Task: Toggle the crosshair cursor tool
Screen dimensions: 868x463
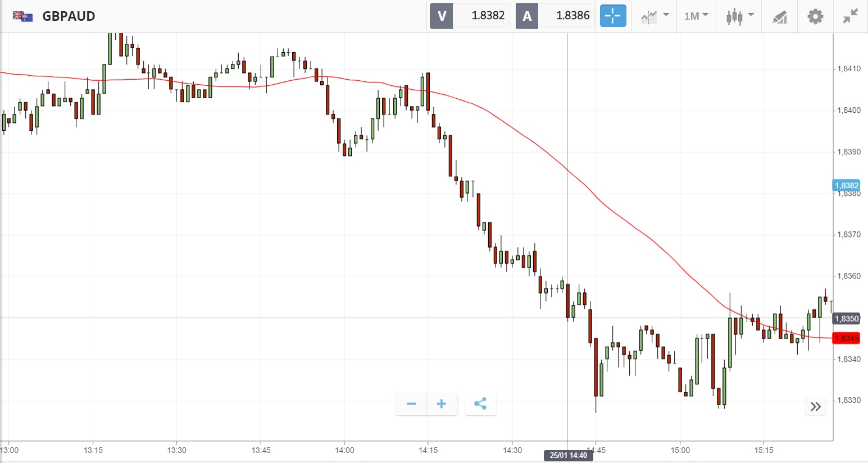Action: tap(613, 16)
